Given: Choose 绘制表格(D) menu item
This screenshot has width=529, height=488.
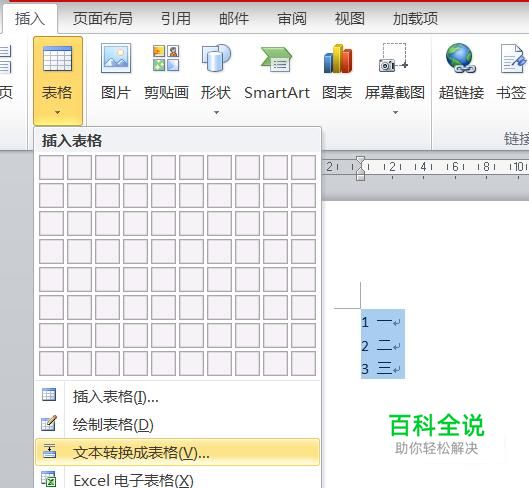Looking at the screenshot, I should coord(177,424).
